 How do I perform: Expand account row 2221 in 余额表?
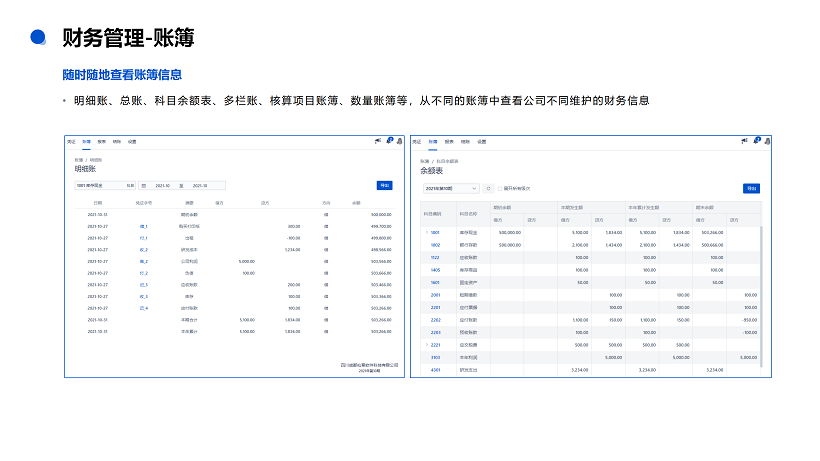coord(427,344)
